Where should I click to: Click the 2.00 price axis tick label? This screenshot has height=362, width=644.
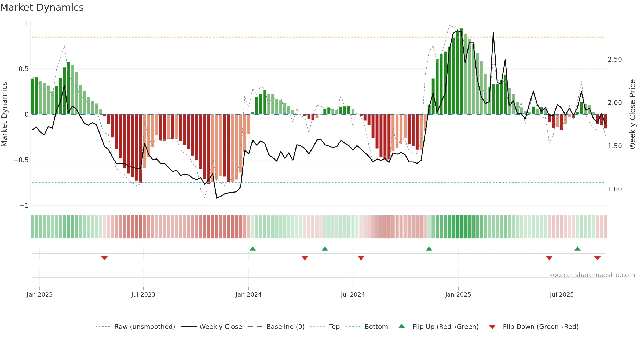[x=615, y=103]
